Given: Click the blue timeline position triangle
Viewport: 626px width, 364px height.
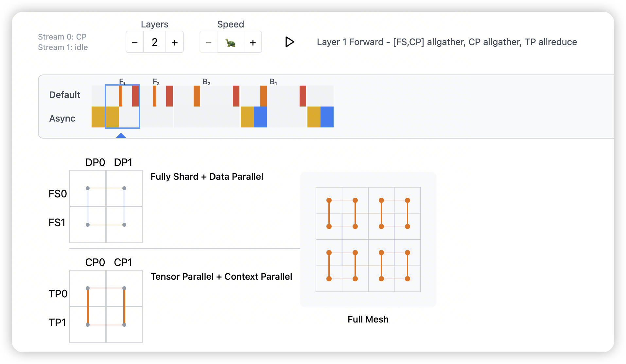Looking at the screenshot, I should (121, 135).
